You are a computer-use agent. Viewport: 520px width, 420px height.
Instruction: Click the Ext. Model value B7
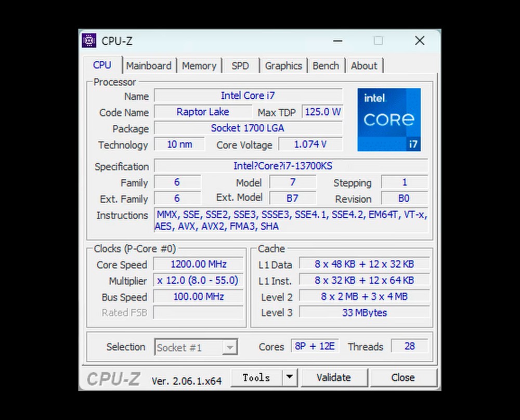[292, 198]
